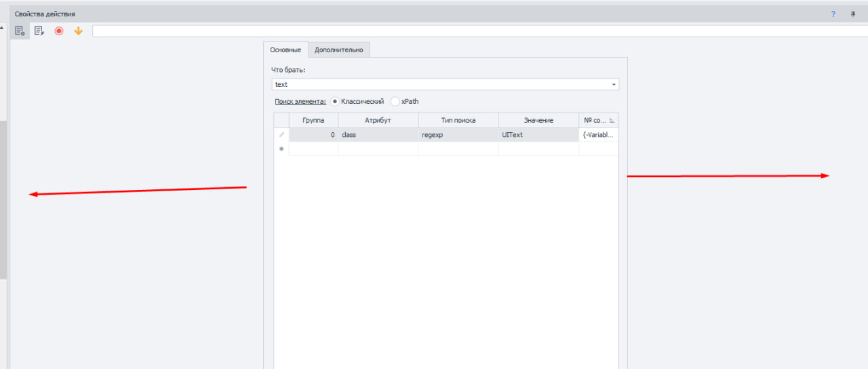This screenshot has height=369, width=868.
Task: Open help with the blue question mark
Action: click(x=833, y=14)
